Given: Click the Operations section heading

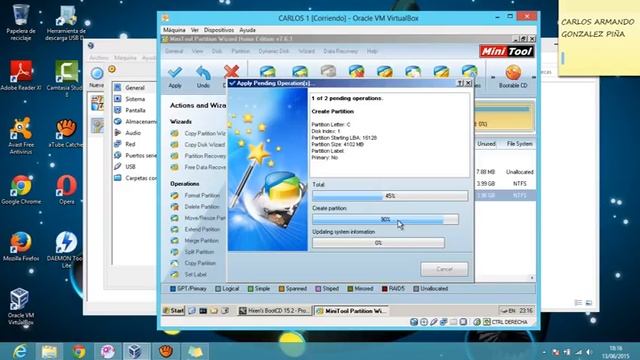Looking at the screenshot, I should pos(184,184).
